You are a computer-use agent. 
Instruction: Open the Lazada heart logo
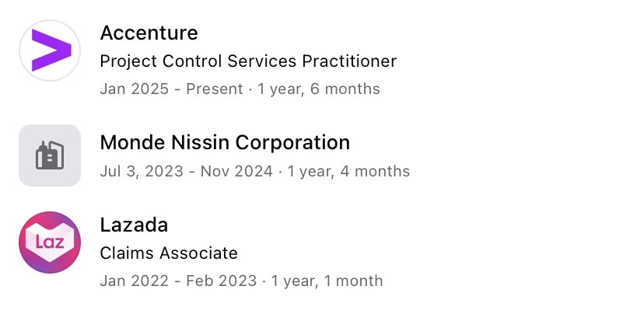tap(50, 242)
